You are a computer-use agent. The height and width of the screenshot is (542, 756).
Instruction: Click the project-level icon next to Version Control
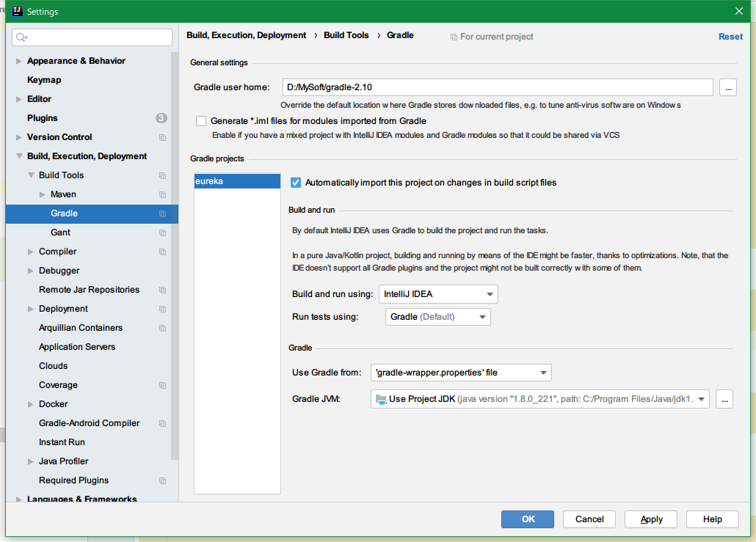click(x=162, y=137)
